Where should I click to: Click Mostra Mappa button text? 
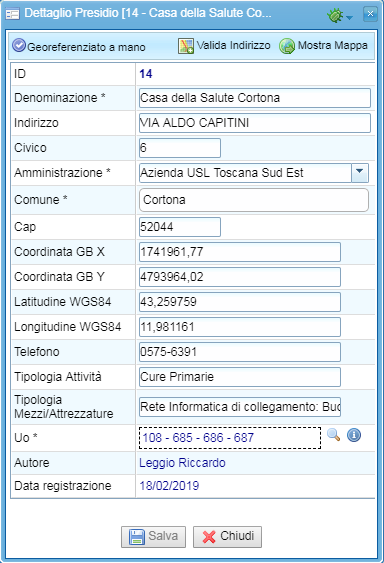click(x=333, y=45)
